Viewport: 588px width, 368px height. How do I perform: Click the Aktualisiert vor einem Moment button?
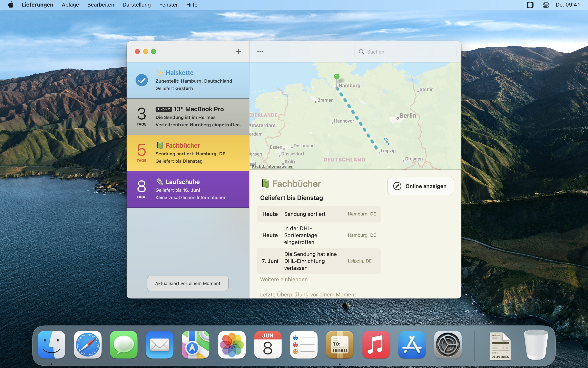point(188,283)
